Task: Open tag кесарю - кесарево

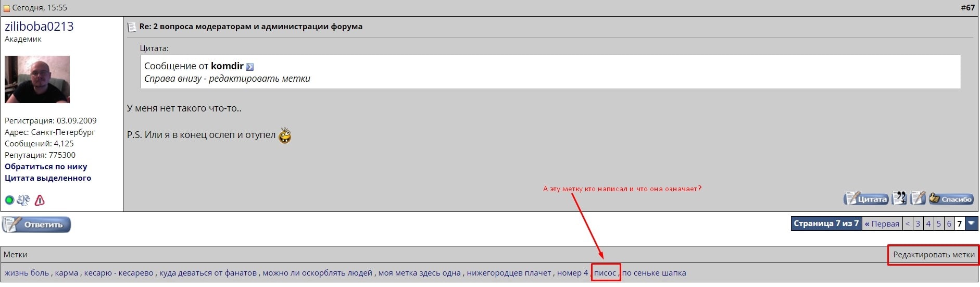Action: tap(119, 273)
